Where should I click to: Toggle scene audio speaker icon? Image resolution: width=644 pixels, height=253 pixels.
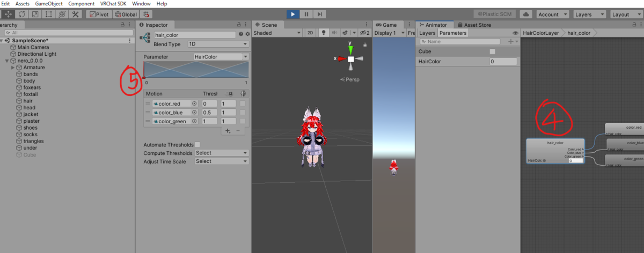pos(334,33)
